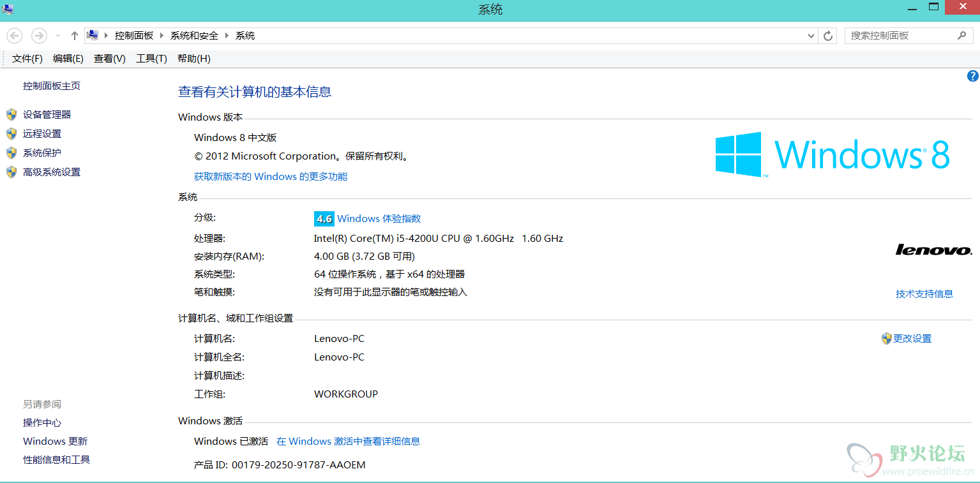The width and height of the screenshot is (980, 483).
Task: Click the 计算机全名 value Lenovo-PC
Action: 339,357
